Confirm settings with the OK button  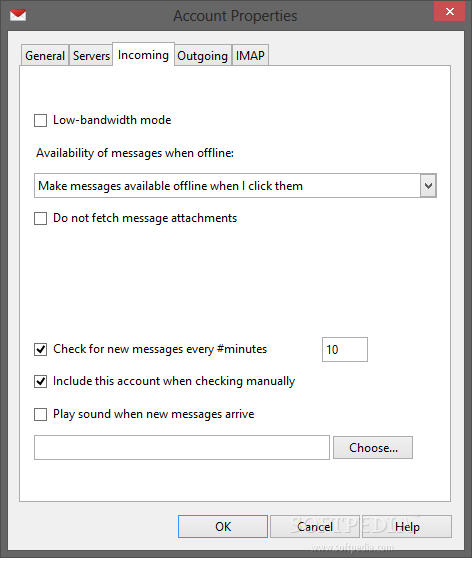coord(223,527)
